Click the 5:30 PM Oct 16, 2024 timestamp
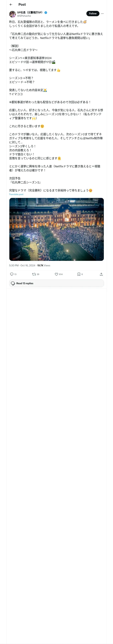Screen dimensions: 113x644 22,265
